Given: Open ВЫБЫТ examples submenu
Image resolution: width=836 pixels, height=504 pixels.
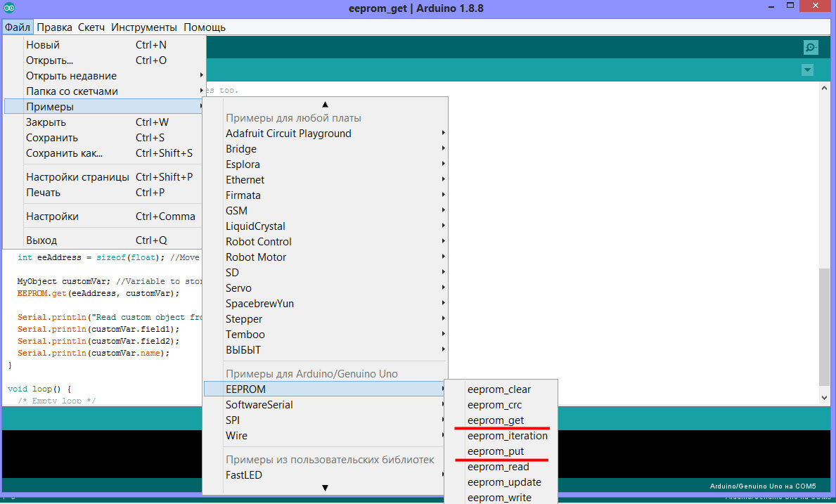Looking at the screenshot, I should pos(326,349).
